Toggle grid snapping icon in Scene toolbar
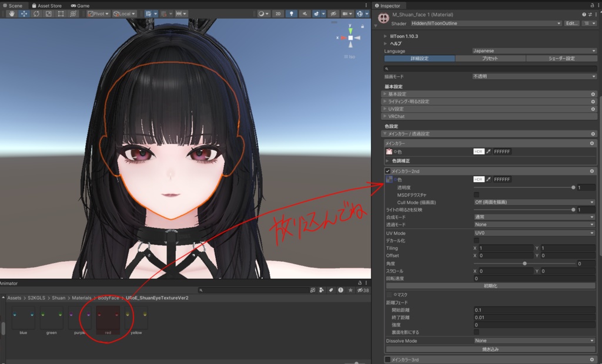Screen dimensions: 602x364 click(x=149, y=14)
